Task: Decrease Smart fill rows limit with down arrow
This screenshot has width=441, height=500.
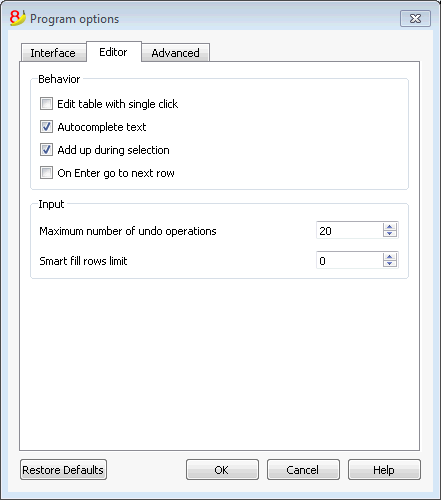Action: click(x=390, y=264)
